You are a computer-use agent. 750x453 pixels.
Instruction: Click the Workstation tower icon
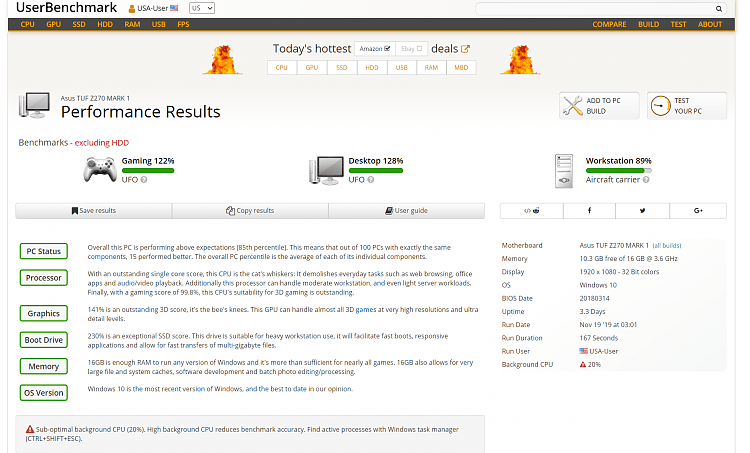click(564, 171)
